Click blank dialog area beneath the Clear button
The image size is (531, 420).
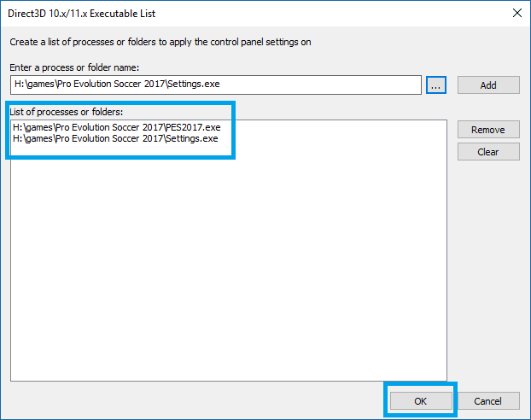488,256
